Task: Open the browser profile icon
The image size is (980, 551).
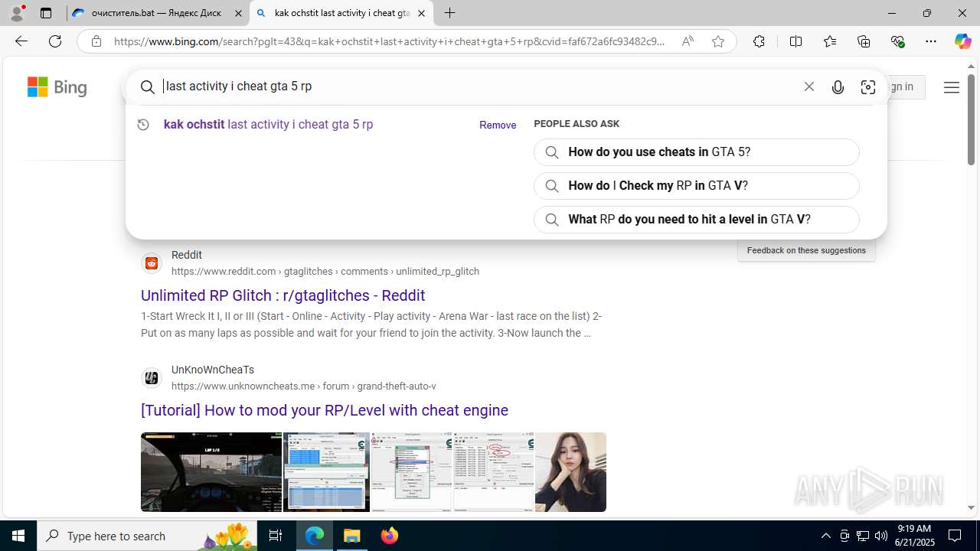Action: [x=17, y=13]
